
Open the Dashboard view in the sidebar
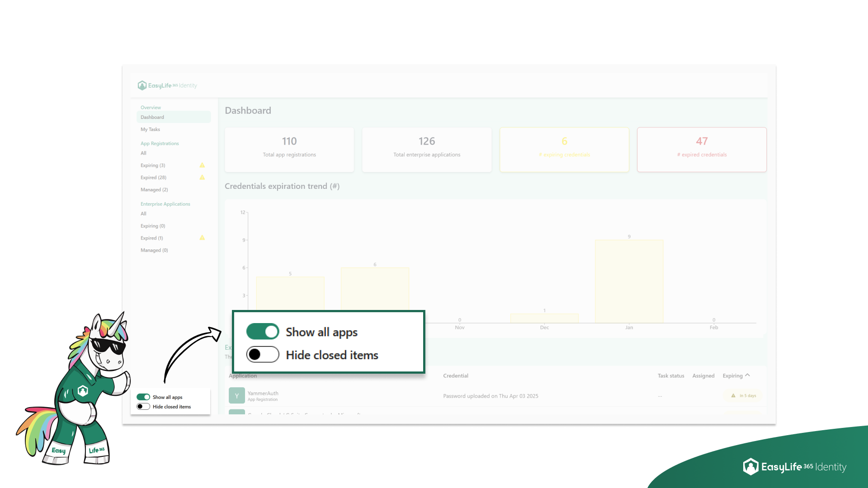(x=152, y=117)
